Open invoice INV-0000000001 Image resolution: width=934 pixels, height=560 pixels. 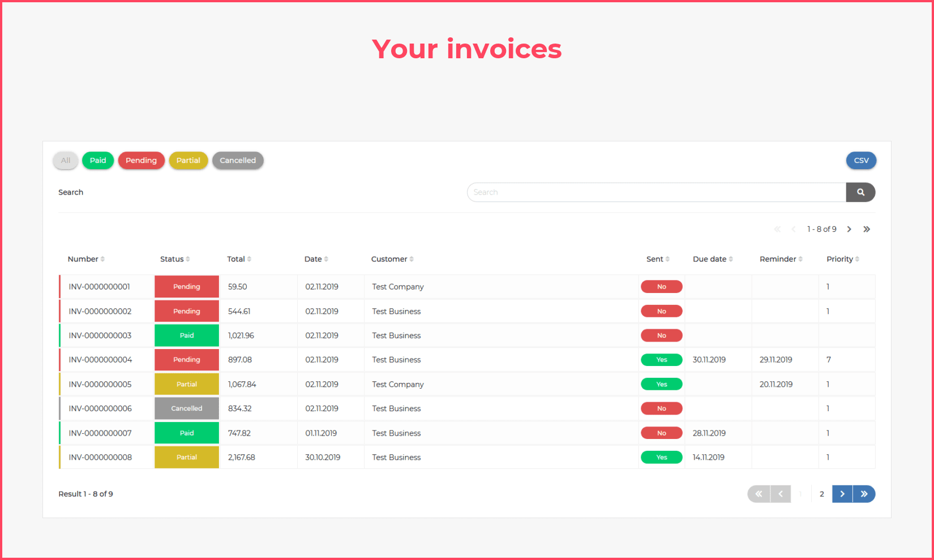[100, 287]
